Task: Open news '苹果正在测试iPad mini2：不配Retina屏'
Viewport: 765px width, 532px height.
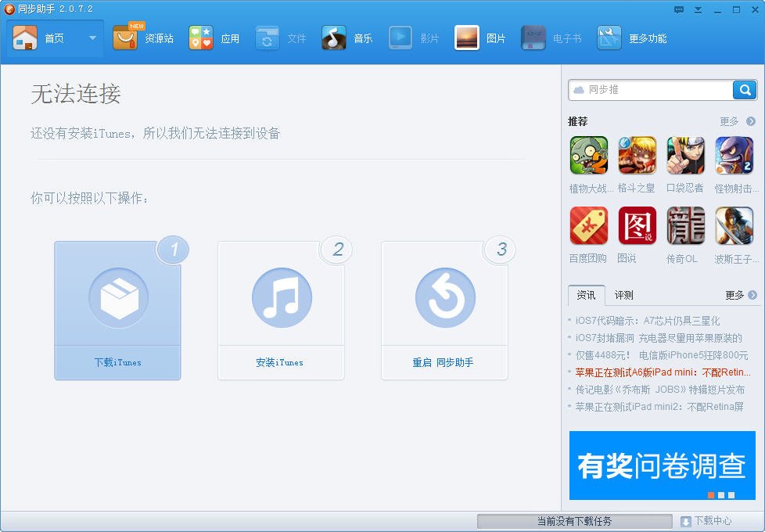Action: point(659,407)
